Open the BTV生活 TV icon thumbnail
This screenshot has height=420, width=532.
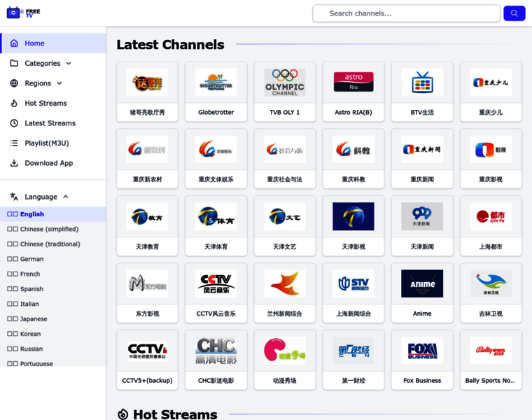click(422, 83)
